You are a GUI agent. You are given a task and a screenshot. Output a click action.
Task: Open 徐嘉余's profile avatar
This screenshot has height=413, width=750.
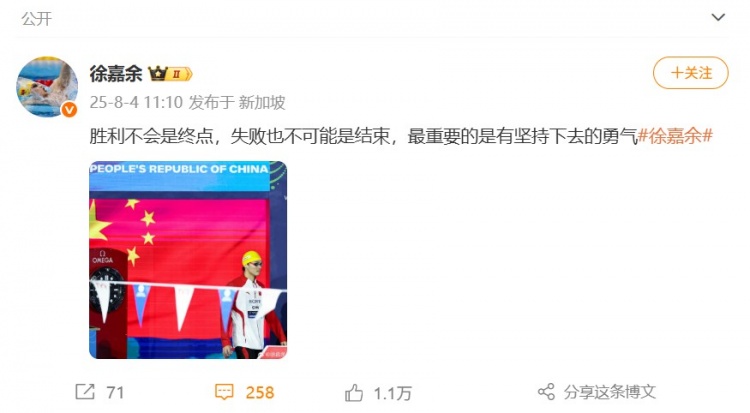coord(47,87)
